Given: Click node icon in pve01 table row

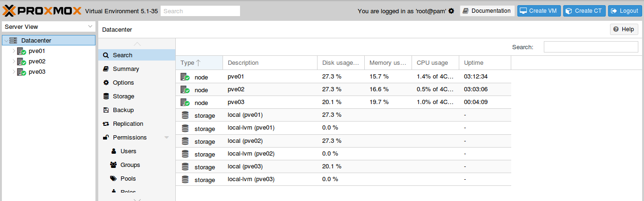Looking at the screenshot, I should pos(185,77).
